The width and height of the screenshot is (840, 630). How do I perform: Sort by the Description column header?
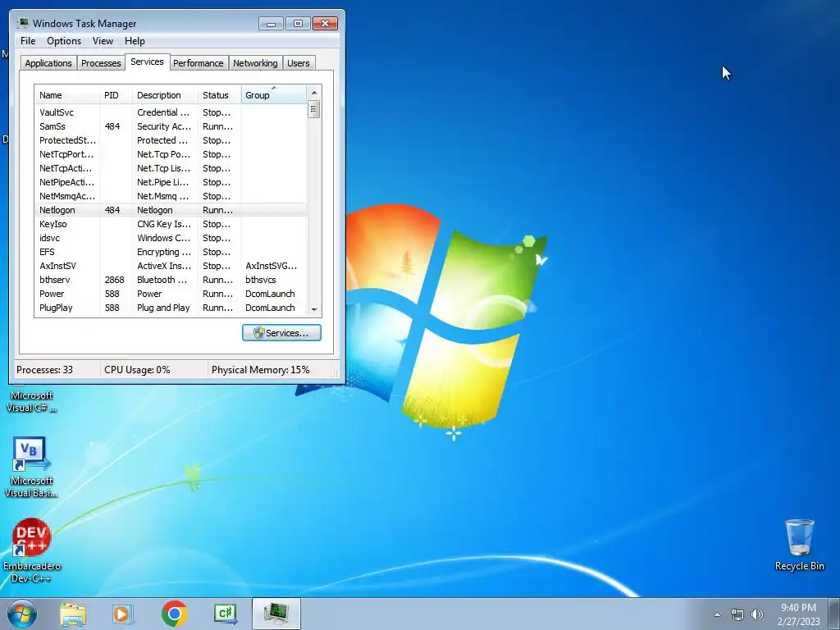pos(165,95)
